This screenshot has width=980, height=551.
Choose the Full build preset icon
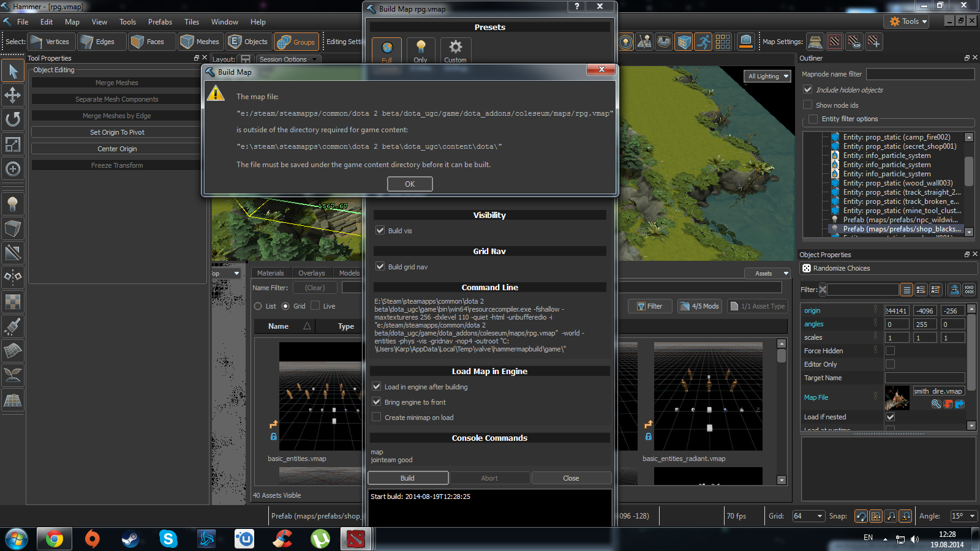(387, 49)
